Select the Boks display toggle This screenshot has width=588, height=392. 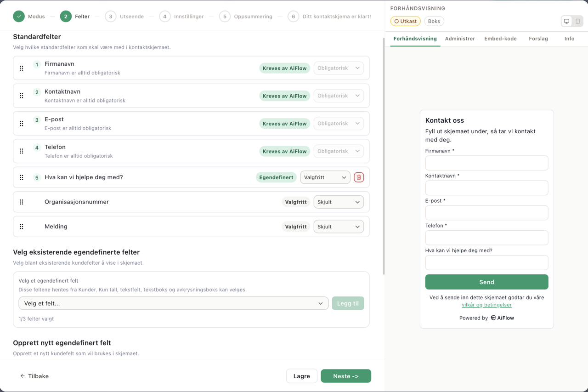[434, 21]
